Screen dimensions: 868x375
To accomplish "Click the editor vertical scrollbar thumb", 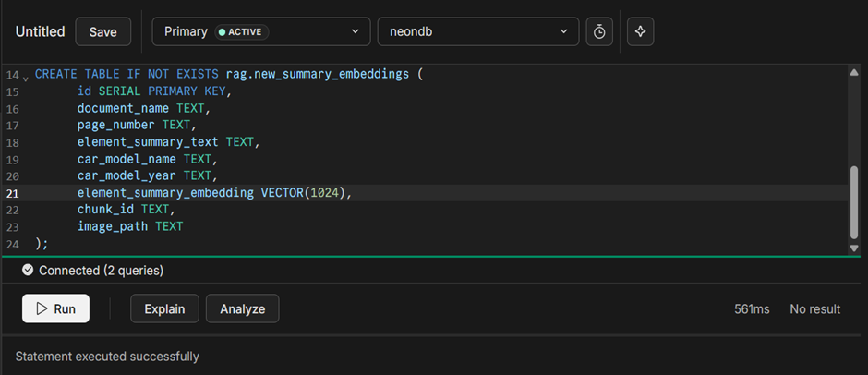I will (852, 201).
